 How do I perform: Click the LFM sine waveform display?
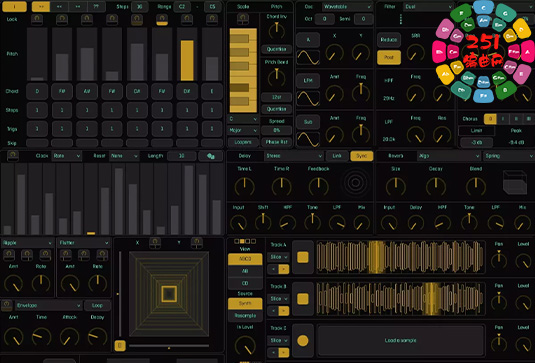click(308, 98)
